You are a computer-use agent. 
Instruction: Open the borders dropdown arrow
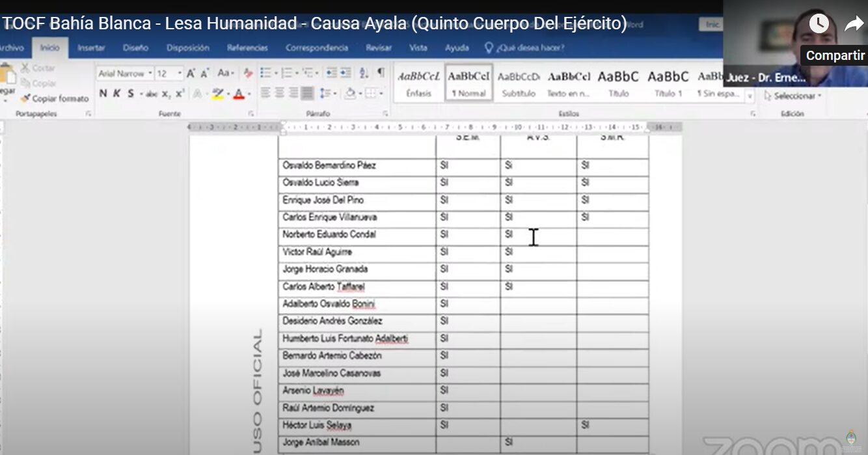(381, 94)
